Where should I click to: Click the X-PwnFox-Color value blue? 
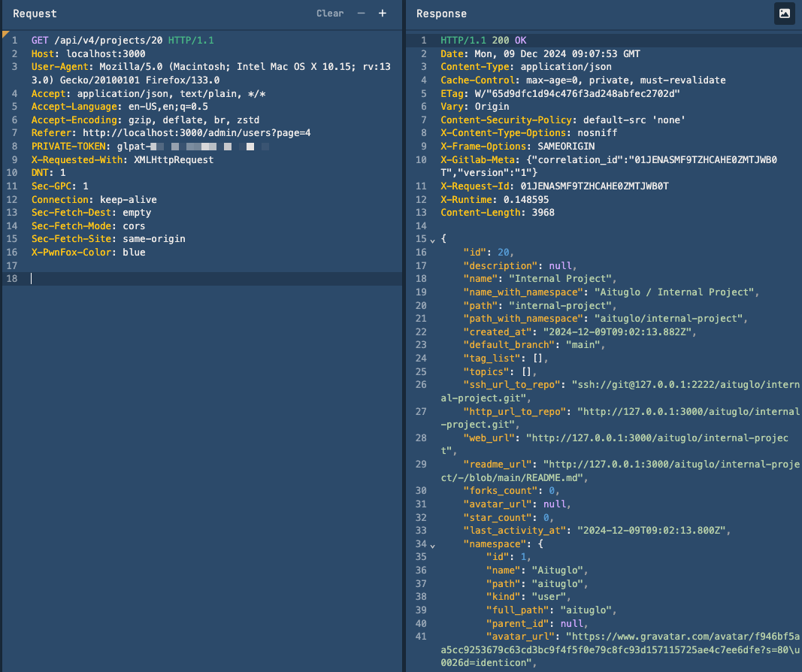pyautogui.click(x=134, y=253)
